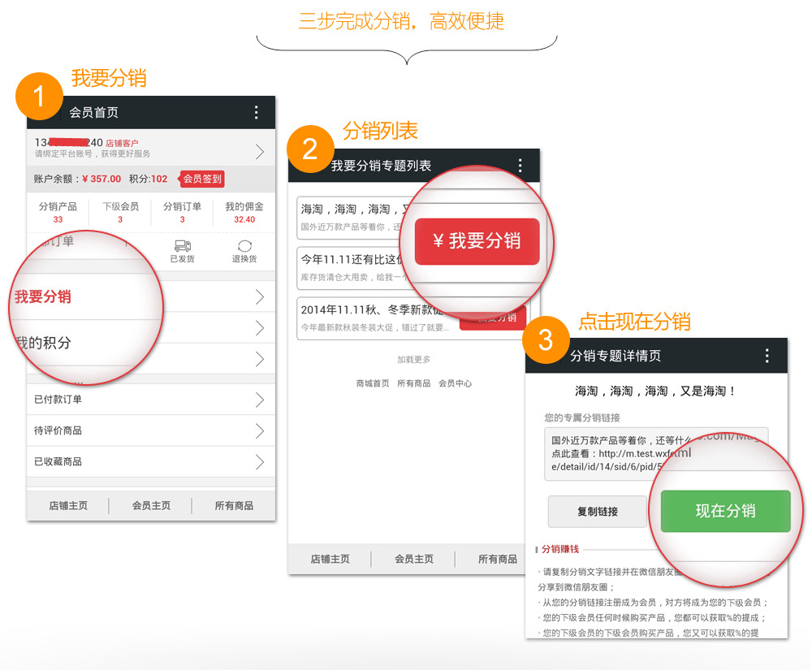812x670 pixels.
Task: Open the kebab menu on 会员首页 header
Action: [x=257, y=112]
